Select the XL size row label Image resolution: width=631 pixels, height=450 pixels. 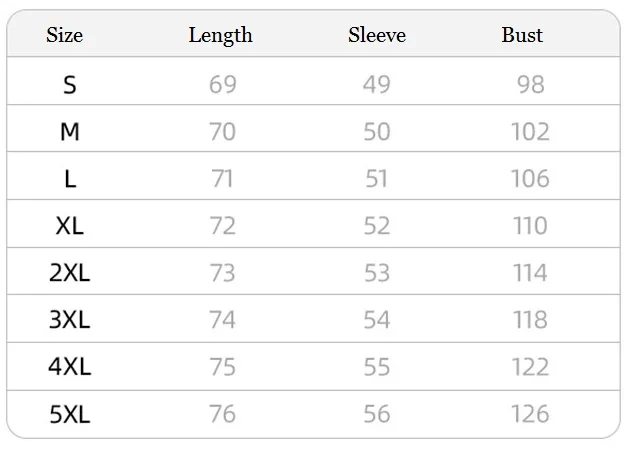[x=70, y=226]
